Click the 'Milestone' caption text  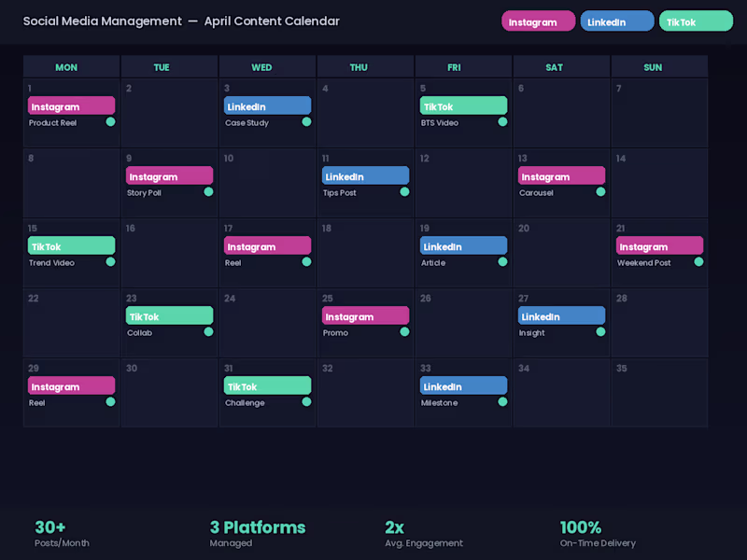tap(439, 403)
